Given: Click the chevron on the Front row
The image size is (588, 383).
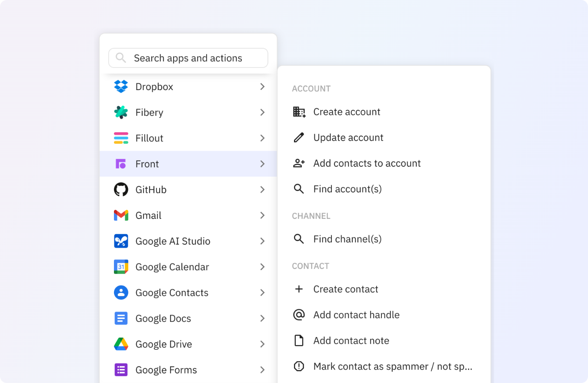Looking at the screenshot, I should point(262,164).
